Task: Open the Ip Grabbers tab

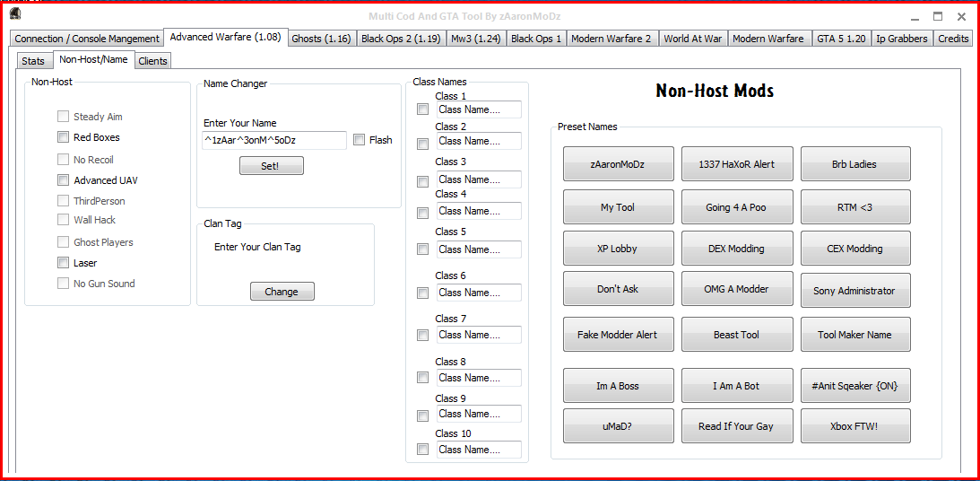Action: tap(901, 39)
